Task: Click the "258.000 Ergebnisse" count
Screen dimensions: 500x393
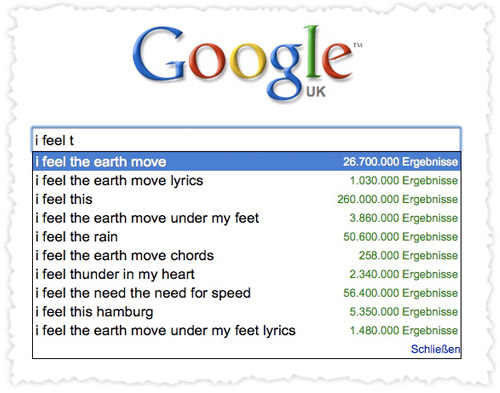Action: tap(408, 255)
